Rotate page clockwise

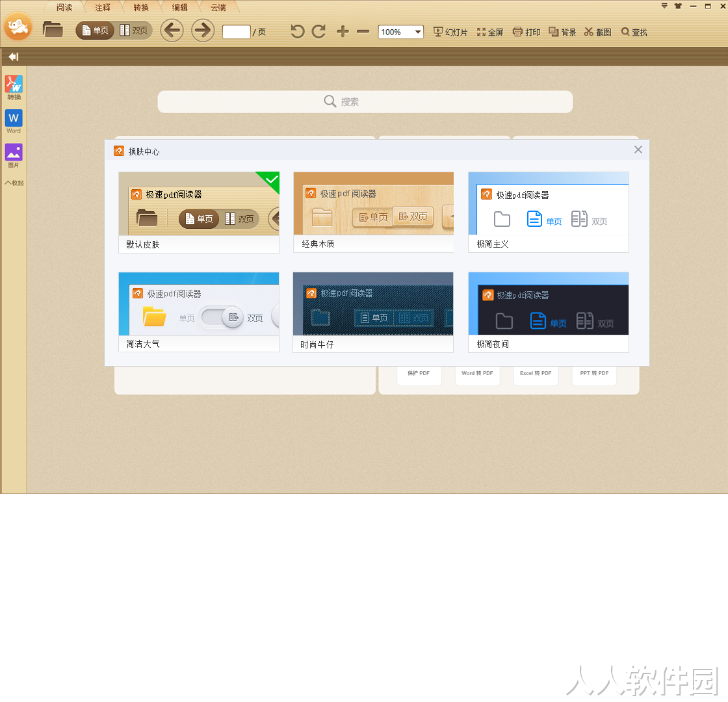[318, 32]
